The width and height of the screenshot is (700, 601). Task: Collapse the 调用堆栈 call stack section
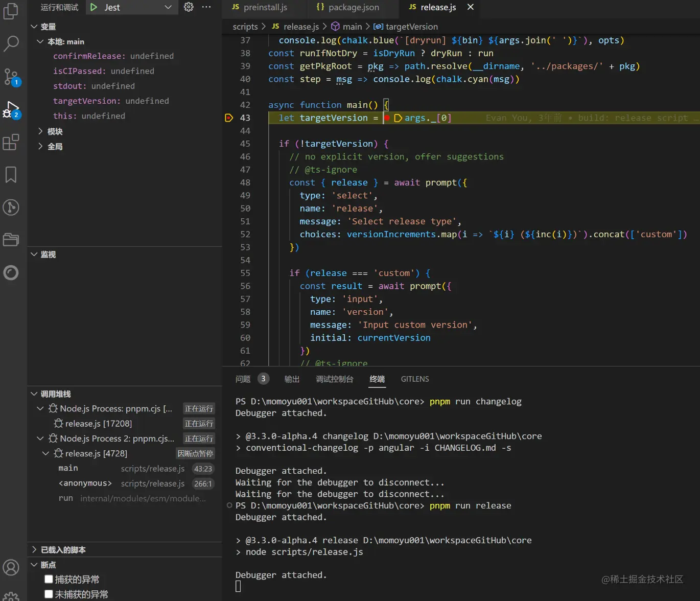point(34,394)
